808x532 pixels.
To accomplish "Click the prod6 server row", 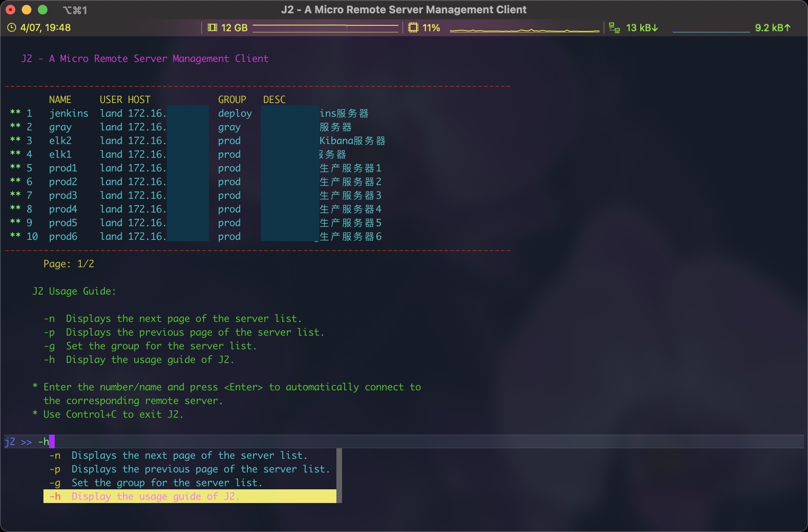I will tap(63, 237).
